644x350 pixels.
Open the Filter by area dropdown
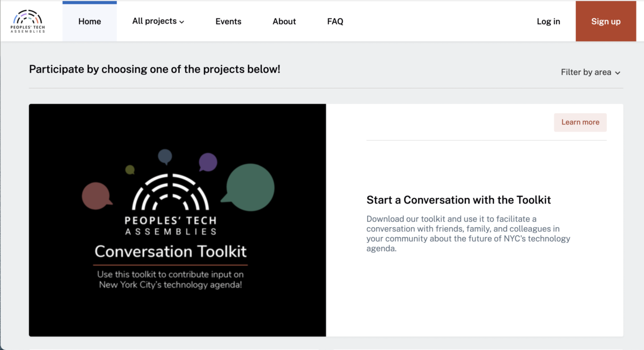[x=591, y=72]
